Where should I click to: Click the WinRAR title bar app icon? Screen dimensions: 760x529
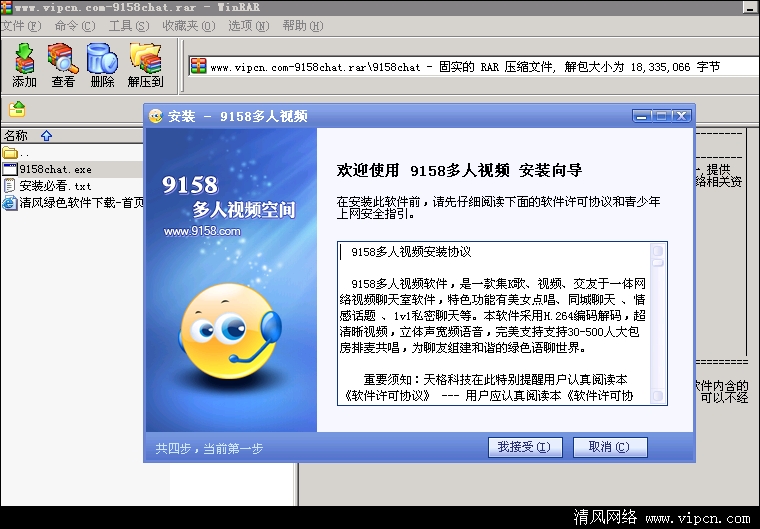6,7
